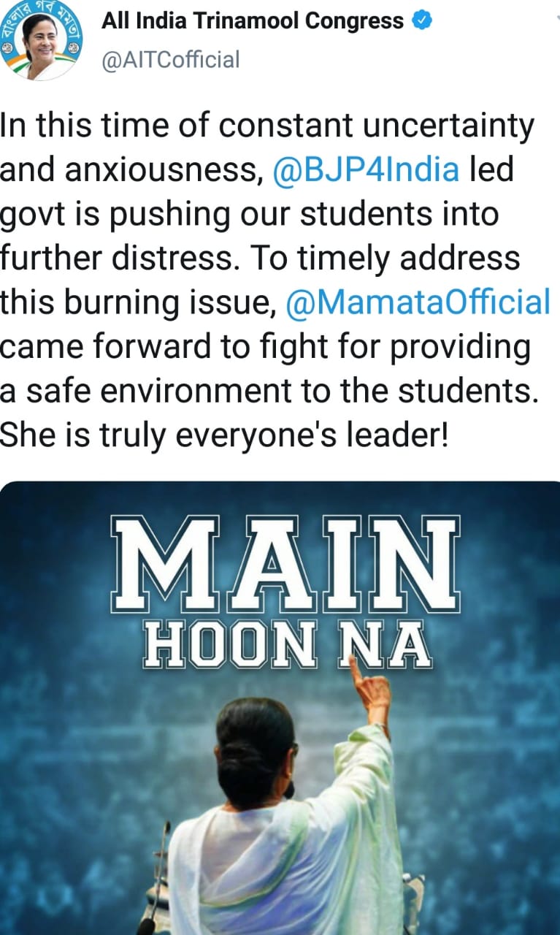This screenshot has height=935, width=560.
Task: Click the blue verified badge icon
Action: click(422, 21)
